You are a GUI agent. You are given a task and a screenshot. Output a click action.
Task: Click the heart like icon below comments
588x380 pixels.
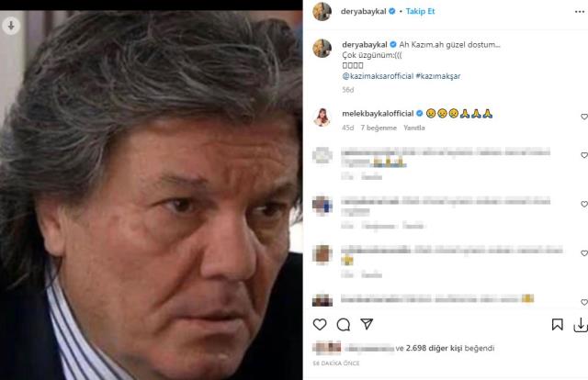tap(320, 325)
